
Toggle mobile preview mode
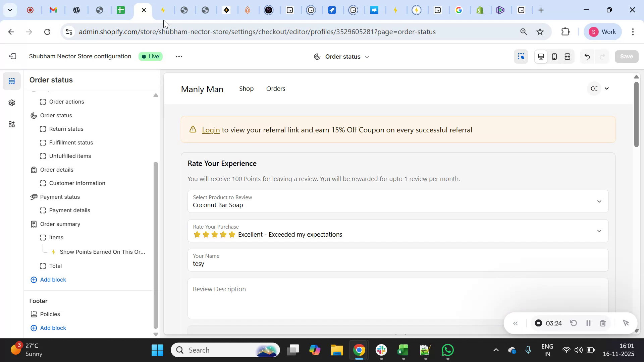pos(554,56)
